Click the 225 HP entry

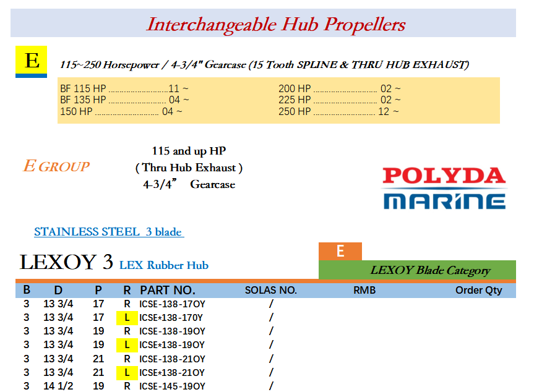coord(340,100)
